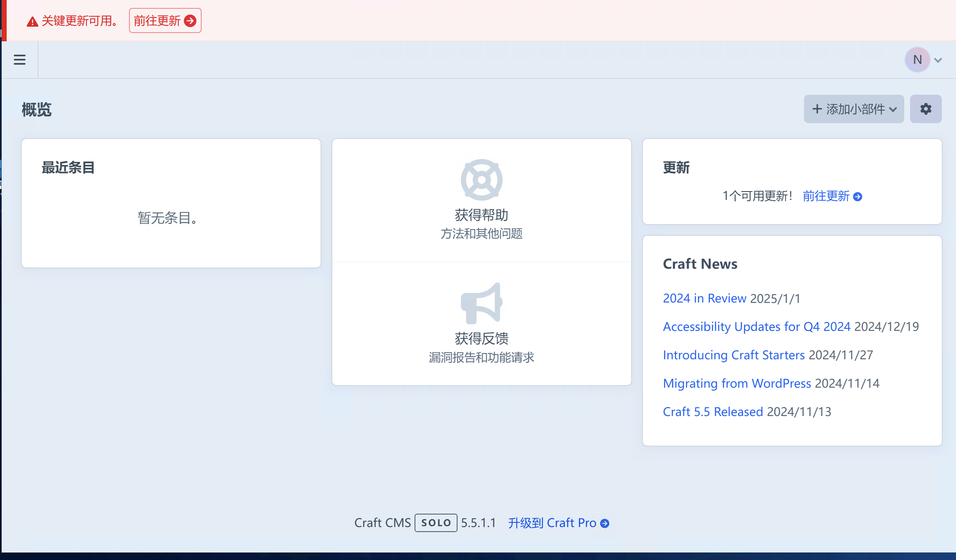Follow the 前往更新 link in Updates widget
The image size is (956, 560).
826,196
